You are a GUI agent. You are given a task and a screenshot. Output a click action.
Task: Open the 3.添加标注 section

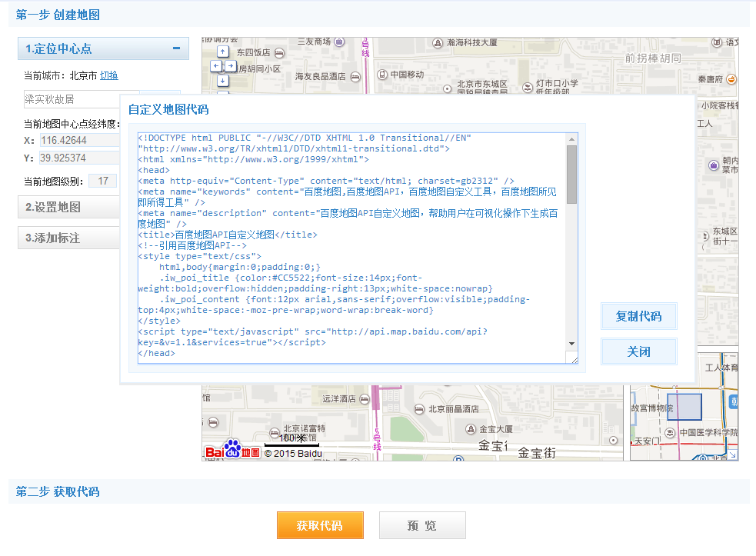(68, 238)
